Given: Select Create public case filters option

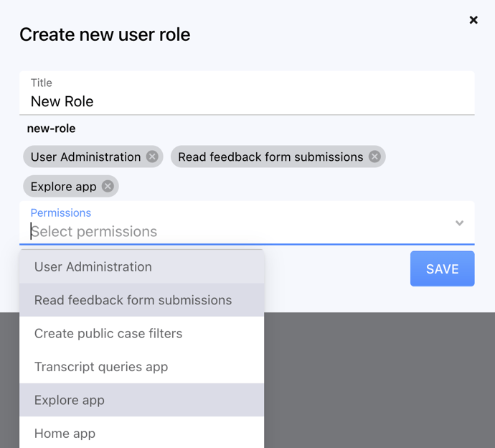Looking at the screenshot, I should coord(142,333).
